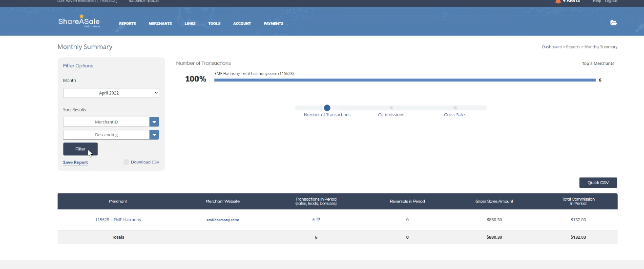This screenshot has width=644, height=269.
Task: Open the emf-harmony.com website link
Action: coord(223,220)
